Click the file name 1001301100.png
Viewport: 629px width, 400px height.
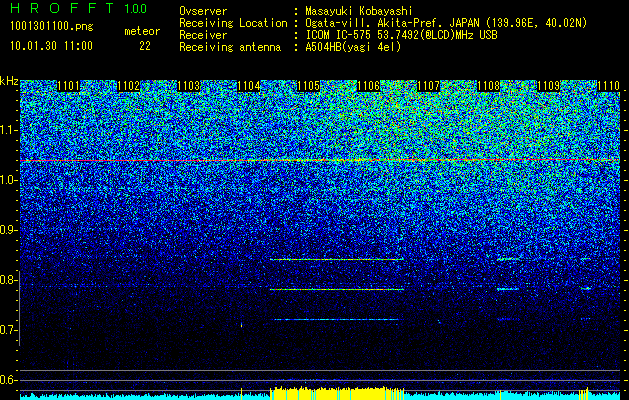52,27
